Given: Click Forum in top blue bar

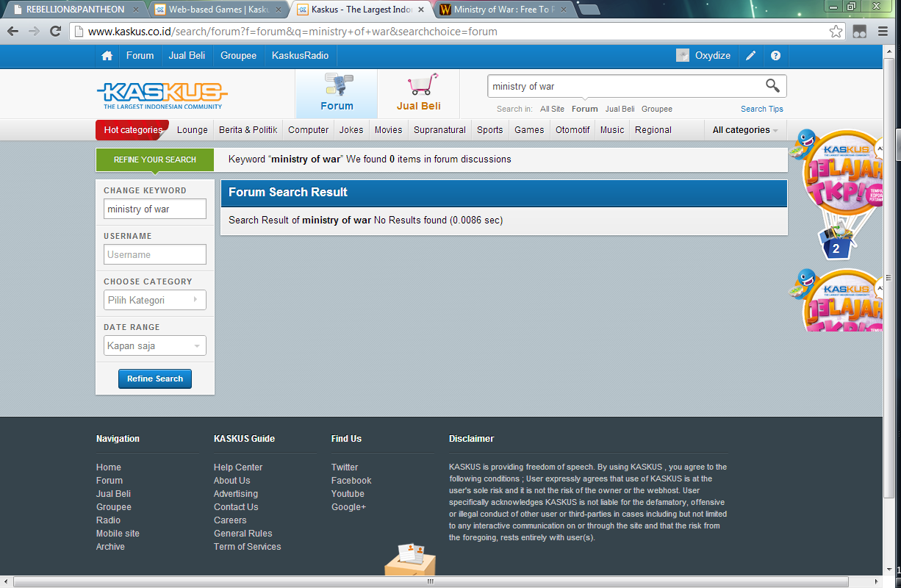Looking at the screenshot, I should tap(140, 56).
